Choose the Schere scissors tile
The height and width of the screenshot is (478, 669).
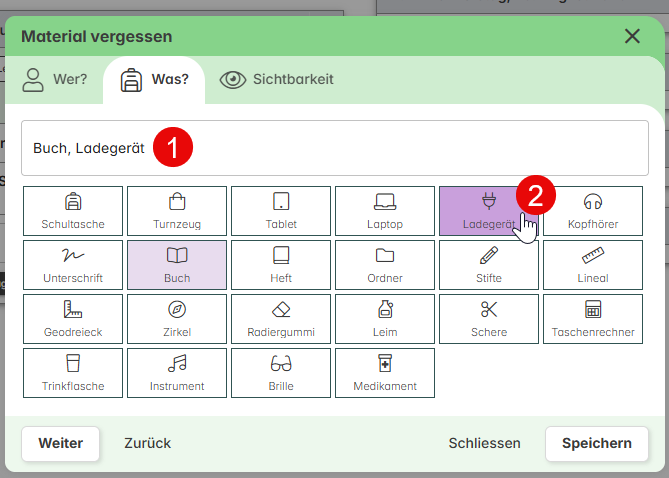(489, 319)
